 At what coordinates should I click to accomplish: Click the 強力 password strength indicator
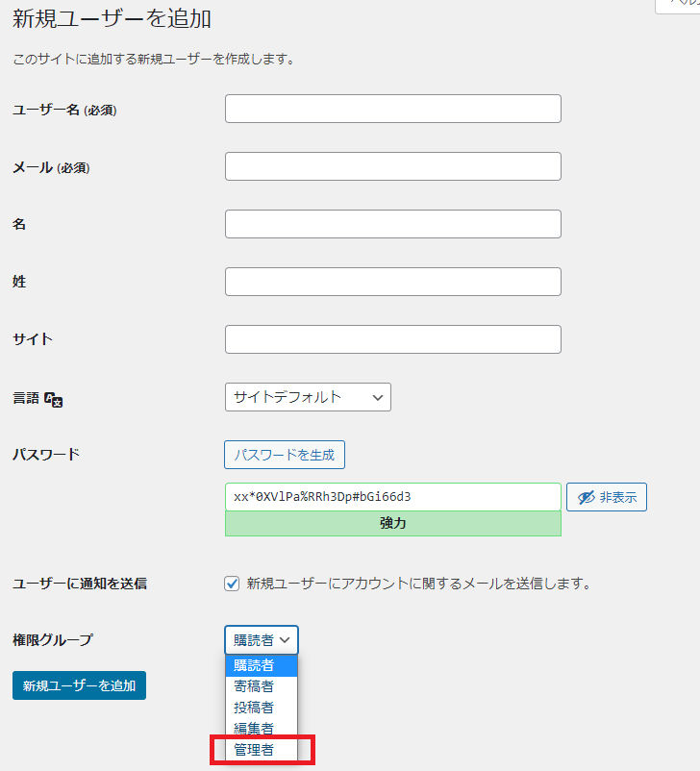[x=392, y=524]
